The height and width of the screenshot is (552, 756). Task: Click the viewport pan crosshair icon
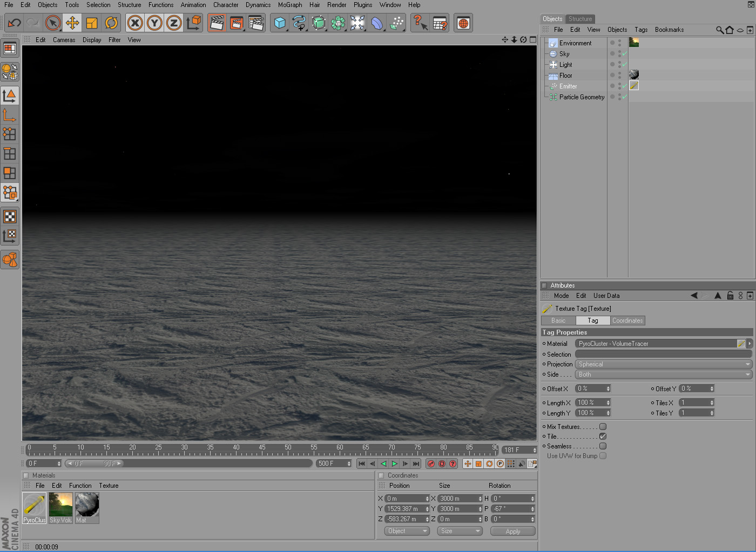point(505,39)
